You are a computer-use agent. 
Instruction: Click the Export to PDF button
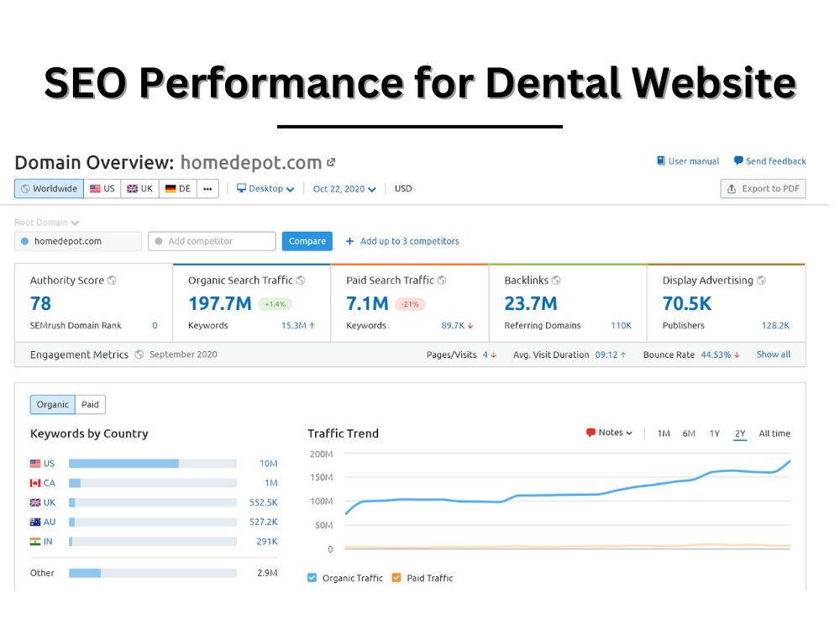(x=763, y=188)
